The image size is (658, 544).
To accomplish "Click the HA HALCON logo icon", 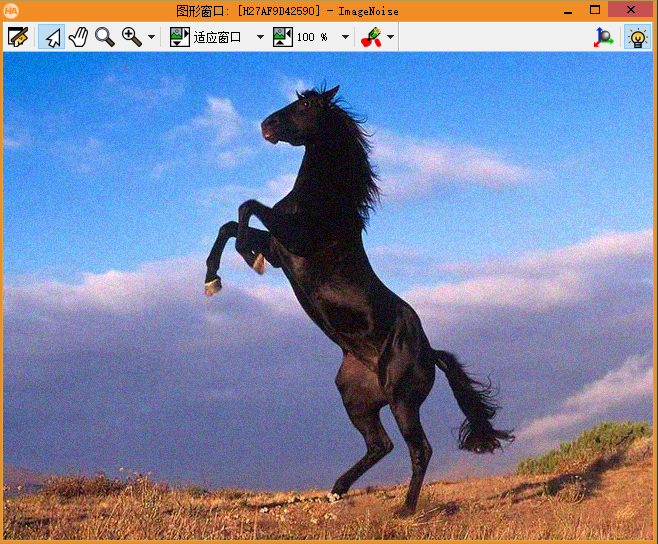I will pyautogui.click(x=11, y=10).
